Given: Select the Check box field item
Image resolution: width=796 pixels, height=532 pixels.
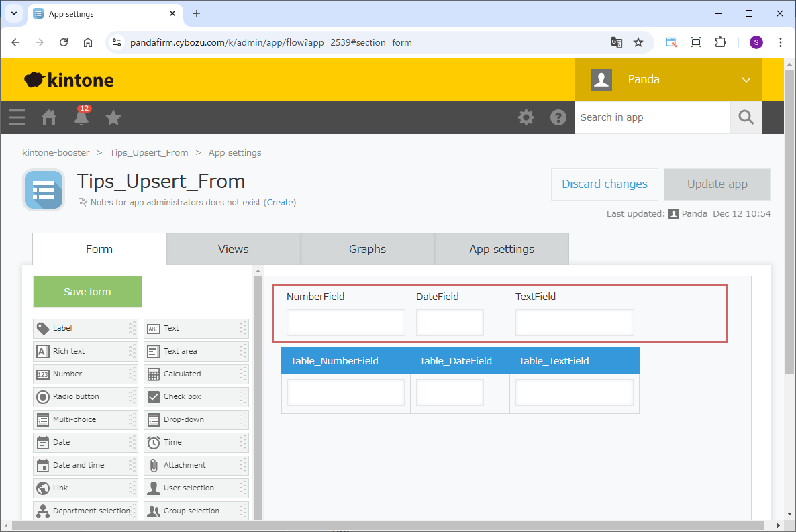Looking at the screenshot, I should pos(196,396).
